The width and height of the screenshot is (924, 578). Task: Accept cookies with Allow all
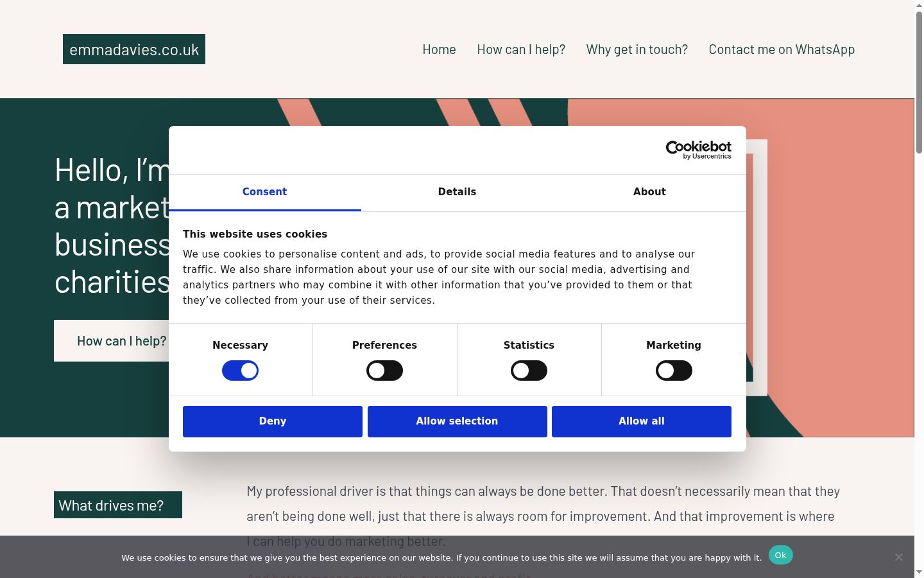pyautogui.click(x=642, y=421)
